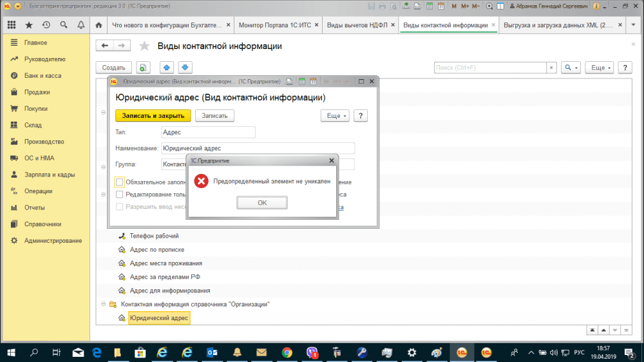Screen dimensions: 644x362
Task: Open Google Chrome from the taskbar
Action: [x=287, y=352]
